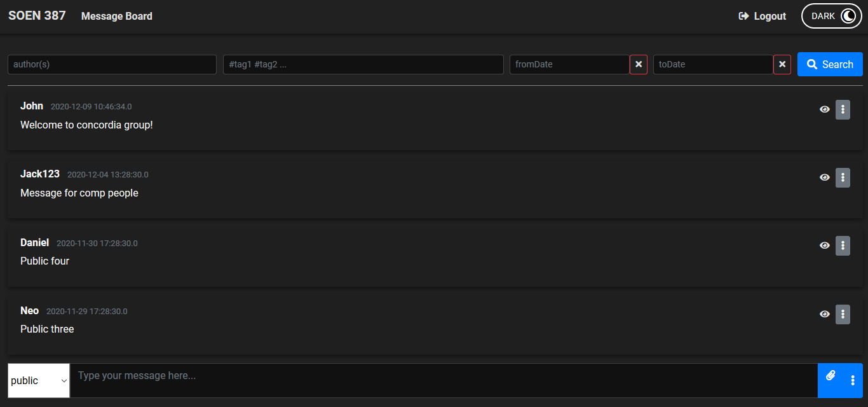
Task: Open options menu on John's message
Action: tap(843, 109)
